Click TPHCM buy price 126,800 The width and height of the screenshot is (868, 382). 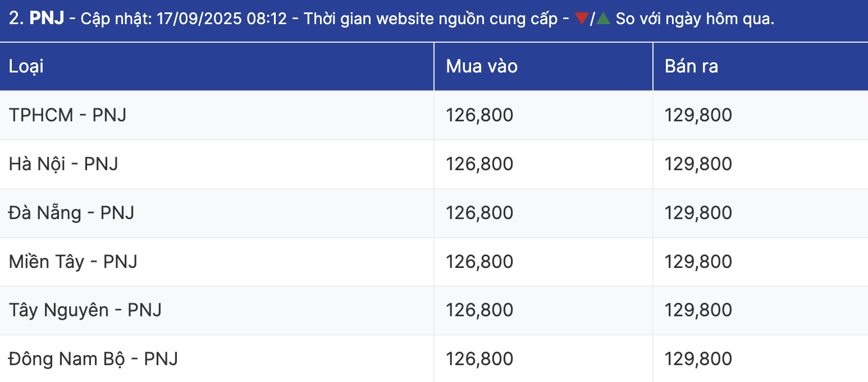point(479,115)
